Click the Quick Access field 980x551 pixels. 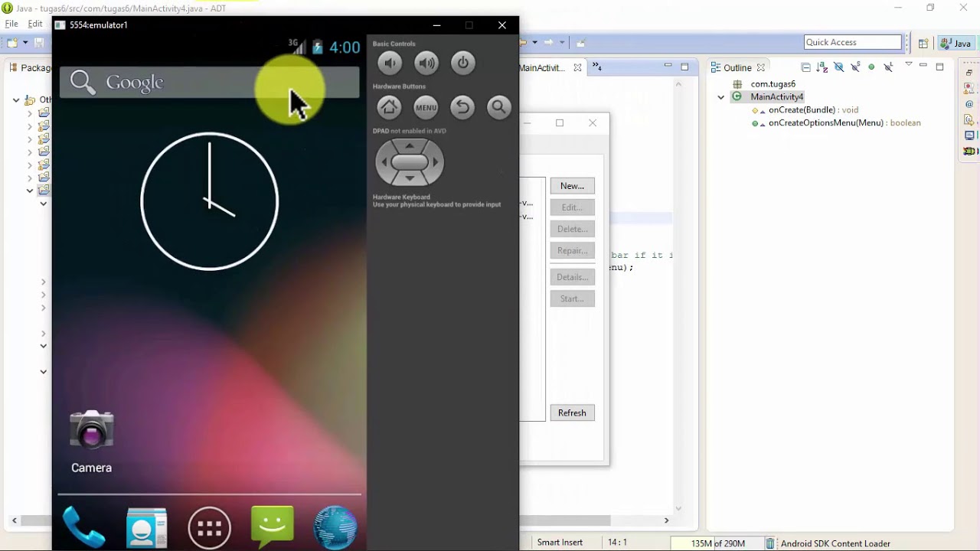853,43
